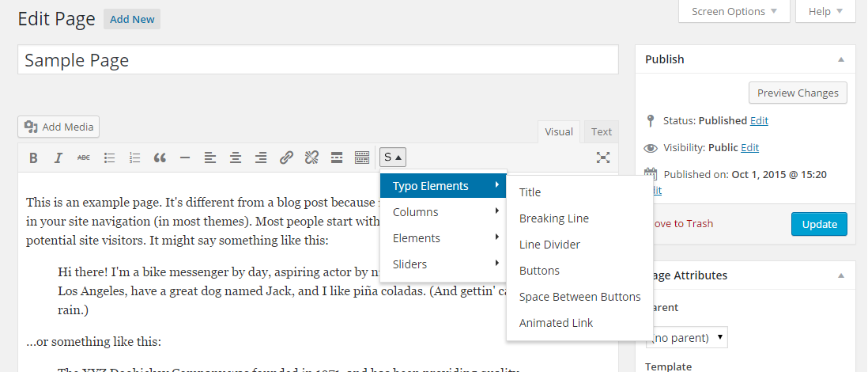
Task: Choose Breaking Line shortcode
Action: 579,218
